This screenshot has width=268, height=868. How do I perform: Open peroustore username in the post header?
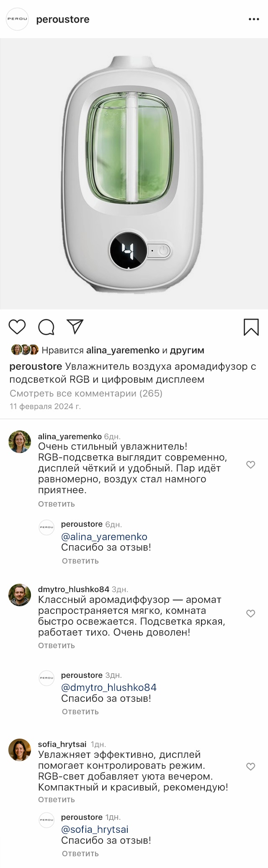[x=63, y=19]
